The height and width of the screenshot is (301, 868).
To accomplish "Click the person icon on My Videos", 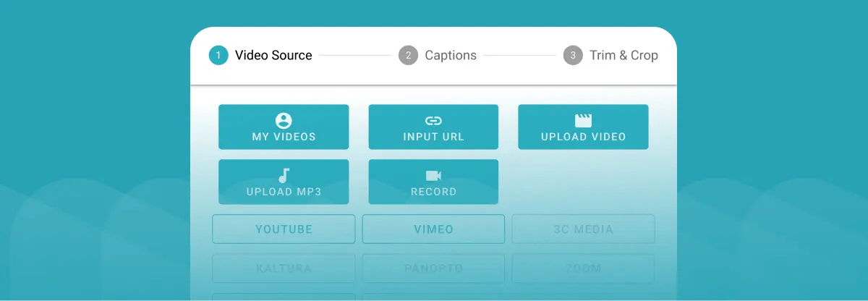I will (x=284, y=121).
